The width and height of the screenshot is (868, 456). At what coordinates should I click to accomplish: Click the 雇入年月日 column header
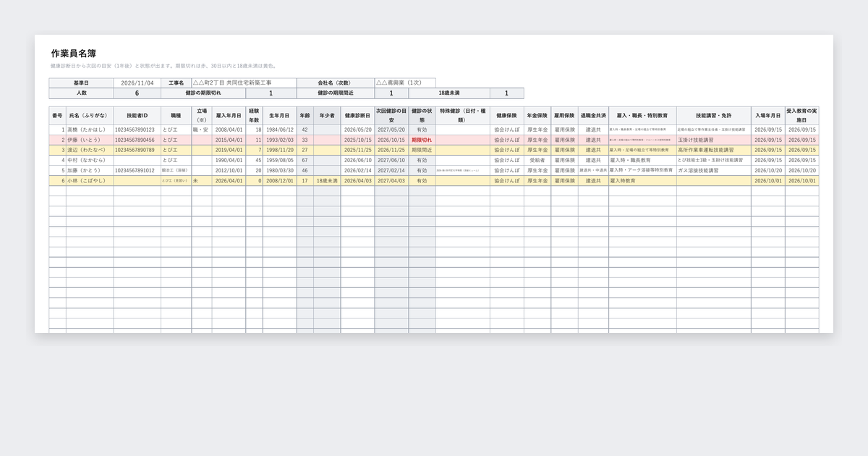click(229, 115)
